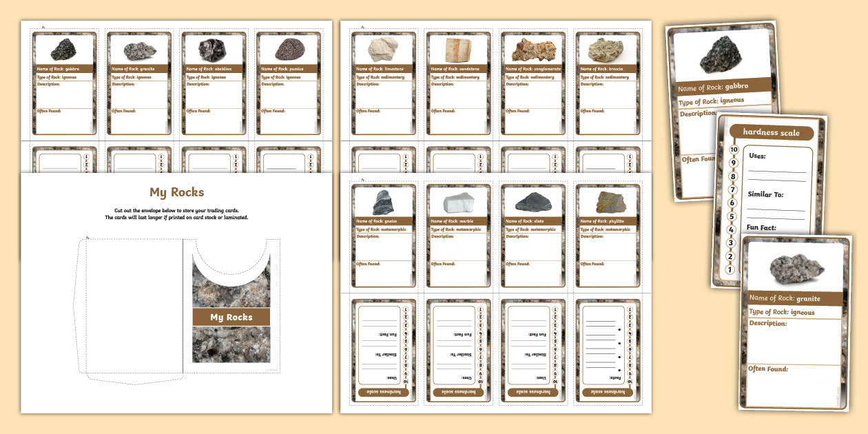The image size is (868, 434).
Task: Click number 10 on the large hardness scale
Action: [734, 150]
